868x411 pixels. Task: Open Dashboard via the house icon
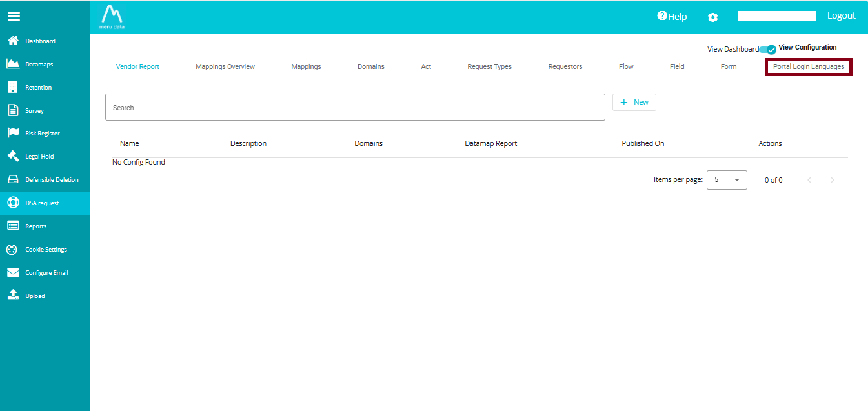pyautogui.click(x=13, y=41)
